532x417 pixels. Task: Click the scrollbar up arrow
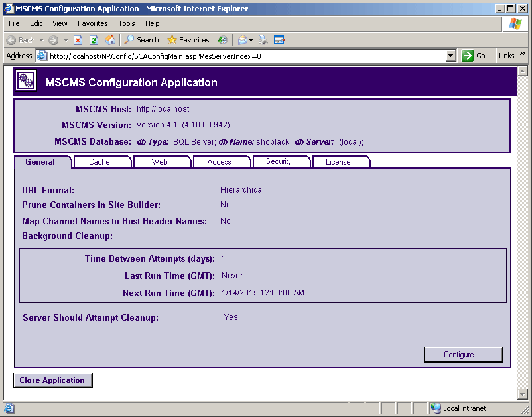[x=522, y=71]
